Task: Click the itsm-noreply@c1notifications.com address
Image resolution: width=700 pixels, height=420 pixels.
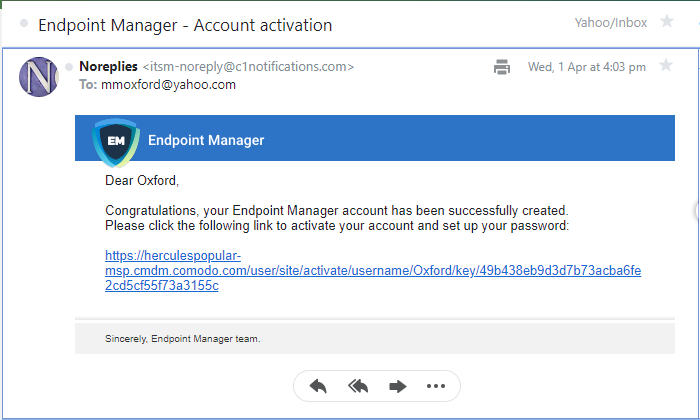Action: pos(248,67)
